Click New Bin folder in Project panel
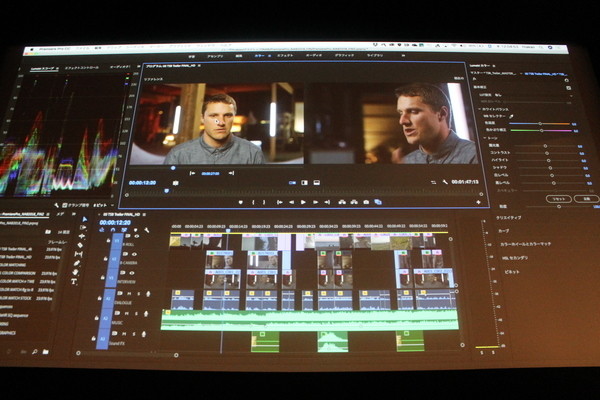Image resolution: width=600 pixels, height=400 pixels. pos(46,352)
